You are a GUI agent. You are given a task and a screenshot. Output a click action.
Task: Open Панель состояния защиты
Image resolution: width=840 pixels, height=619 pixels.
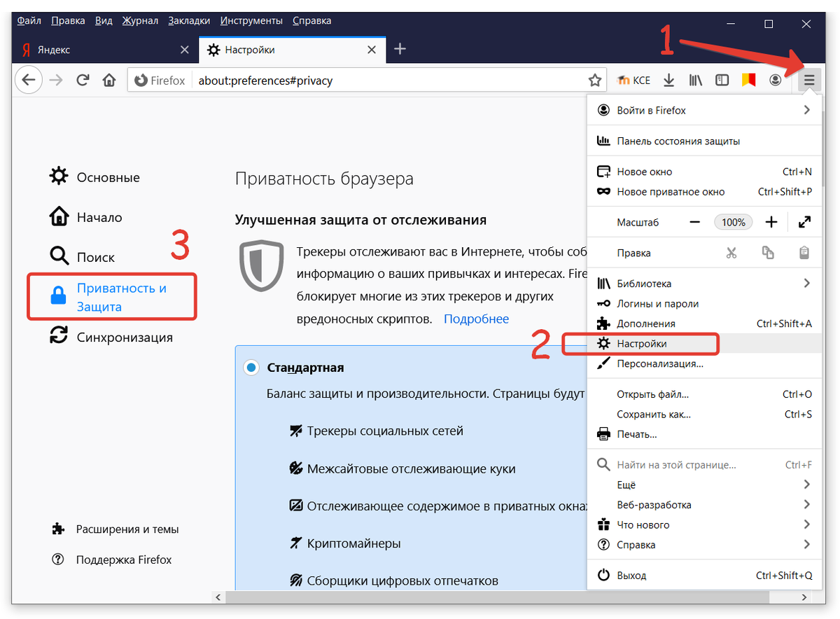pos(704,141)
